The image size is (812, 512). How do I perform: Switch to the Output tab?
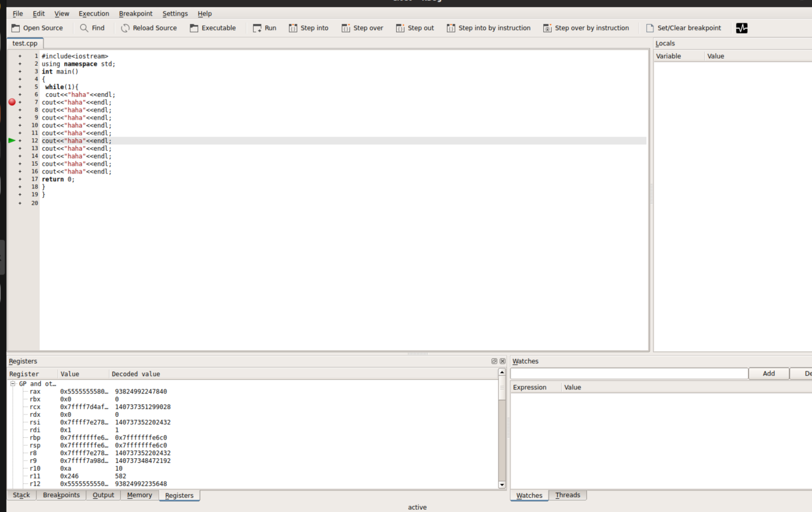point(103,495)
